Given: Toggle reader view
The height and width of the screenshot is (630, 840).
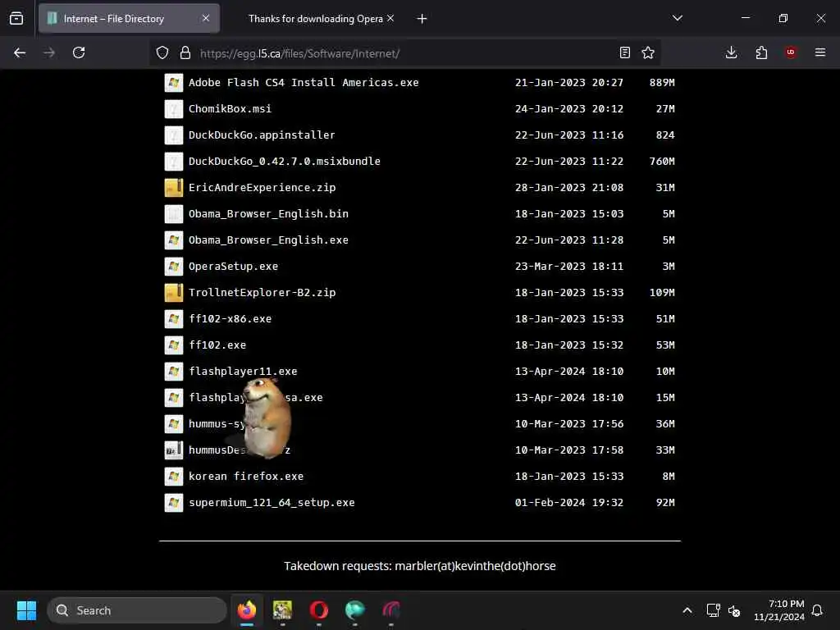Looking at the screenshot, I should click(624, 52).
